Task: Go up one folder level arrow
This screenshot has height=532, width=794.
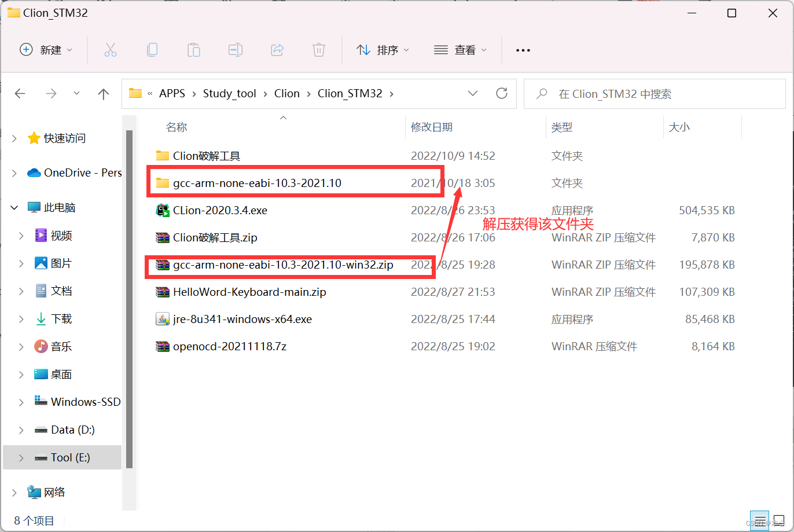Action: (104, 94)
